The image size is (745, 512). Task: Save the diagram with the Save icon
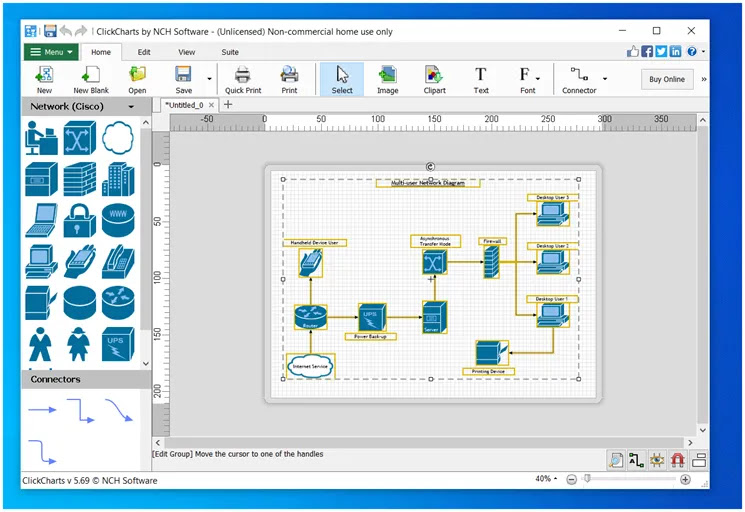pyautogui.click(x=183, y=79)
